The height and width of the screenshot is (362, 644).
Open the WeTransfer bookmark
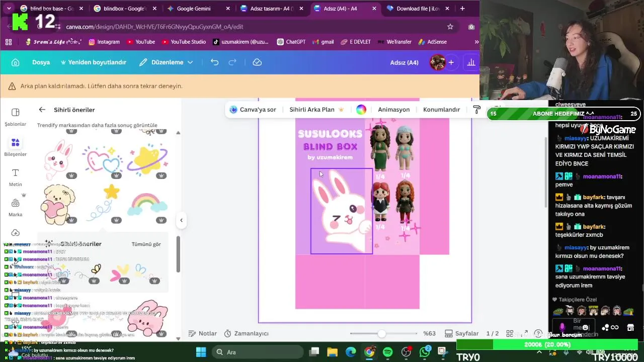point(394,42)
